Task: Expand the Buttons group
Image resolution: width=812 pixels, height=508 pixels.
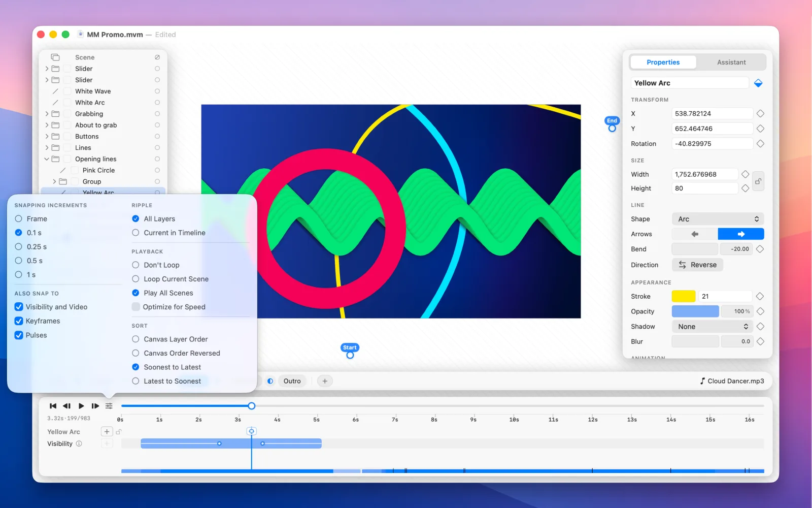Action: pos(47,137)
